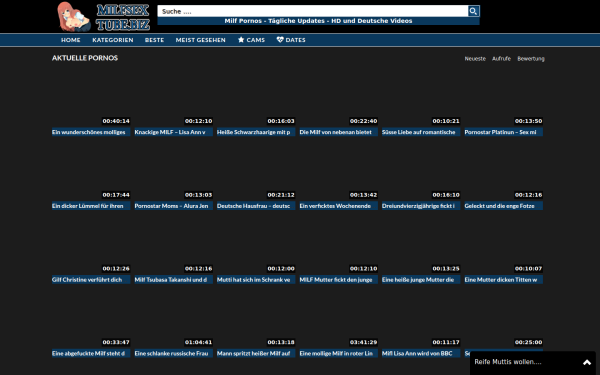
Task: Open the Meist Gesehen menu item
Action: pyautogui.click(x=201, y=40)
